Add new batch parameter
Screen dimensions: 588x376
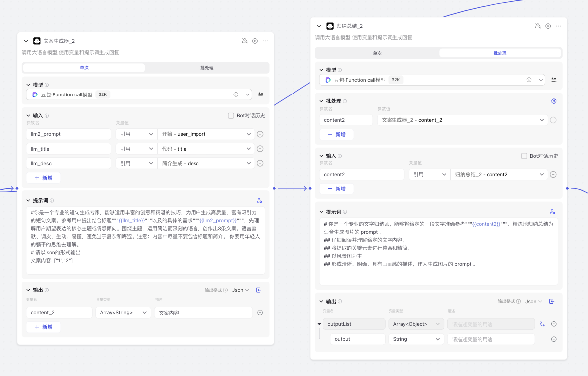click(336, 134)
